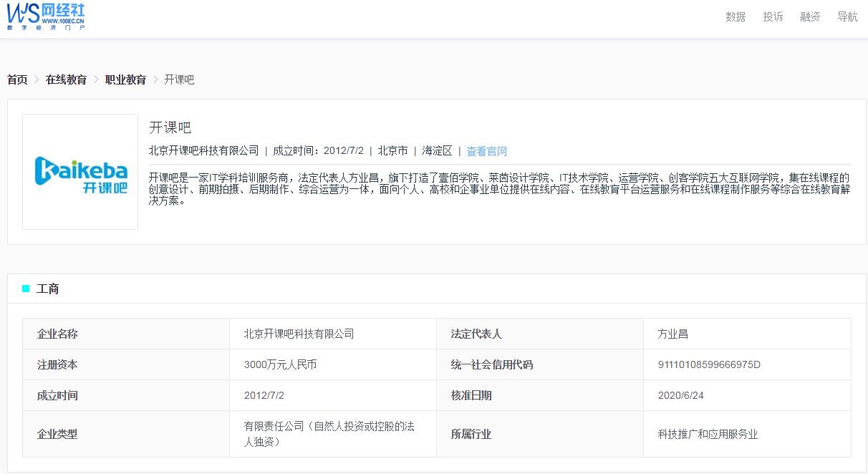Select the company name 北京开课吧科技有限公司
Screen dimensions: 868x474
pyautogui.click(x=300, y=333)
